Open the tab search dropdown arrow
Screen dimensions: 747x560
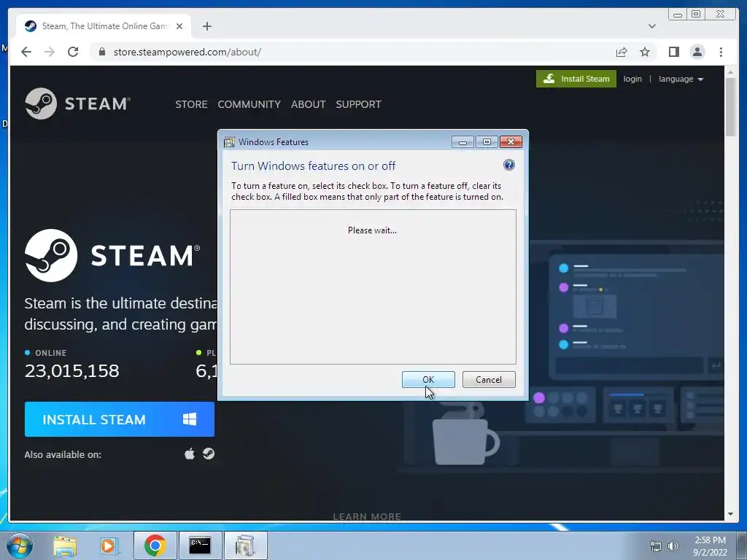tap(651, 26)
